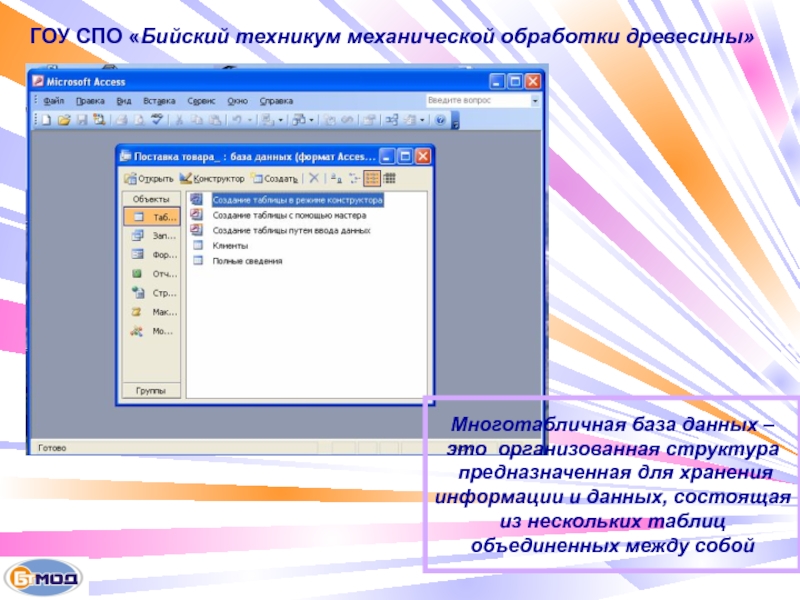Open the Окно menu

(237, 101)
